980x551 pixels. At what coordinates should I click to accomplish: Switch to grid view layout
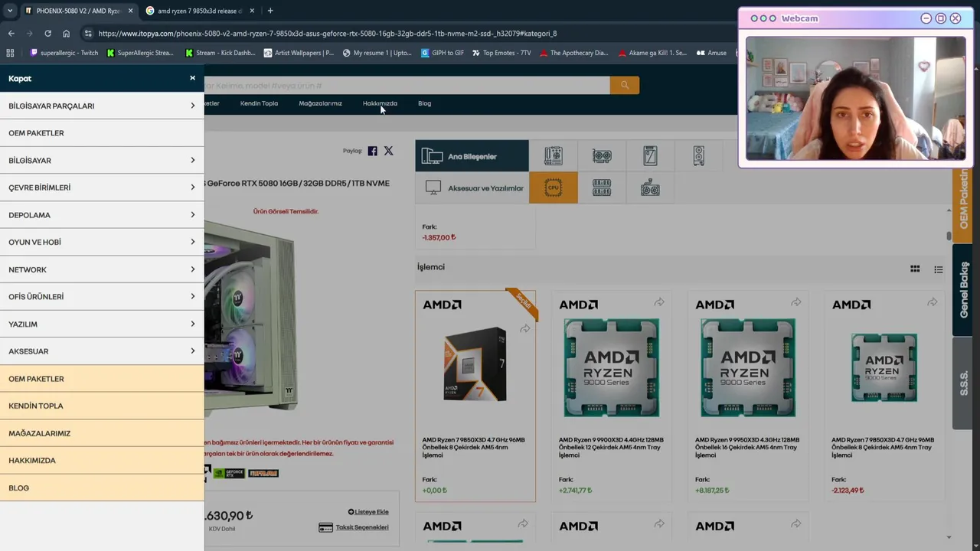coord(915,269)
